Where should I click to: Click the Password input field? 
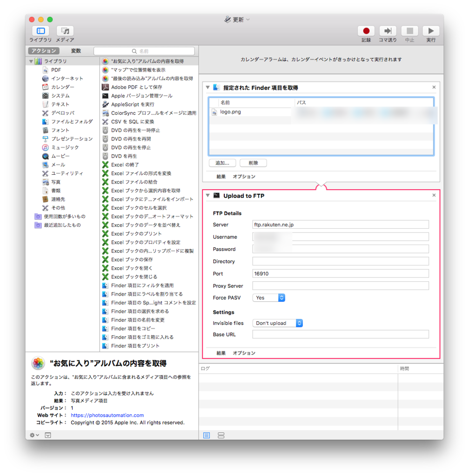(341, 249)
